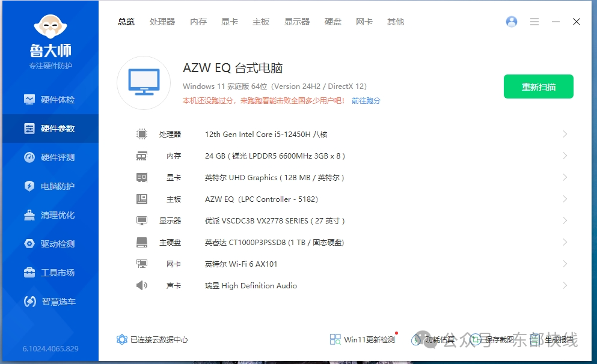Expand the 声卡 row chevron

click(565, 285)
